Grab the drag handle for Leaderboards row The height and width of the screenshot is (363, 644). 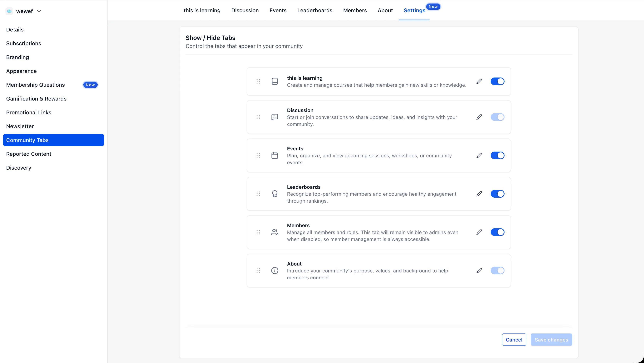tap(258, 194)
